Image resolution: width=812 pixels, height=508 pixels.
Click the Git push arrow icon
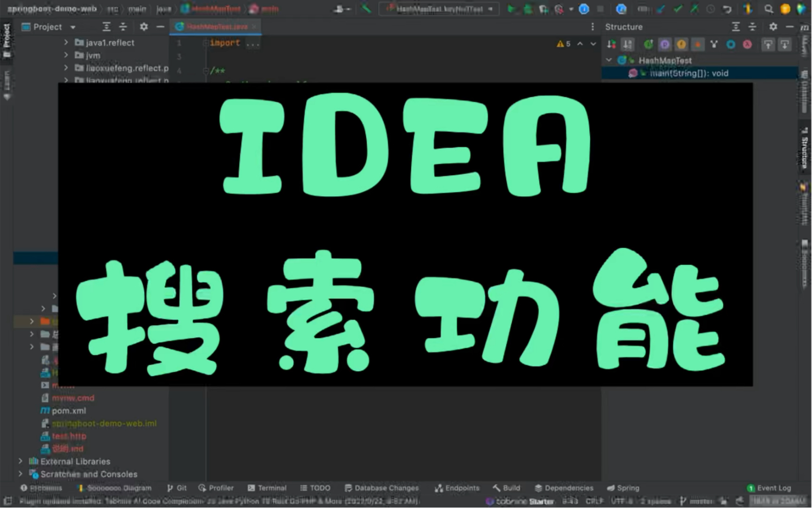[x=694, y=9]
